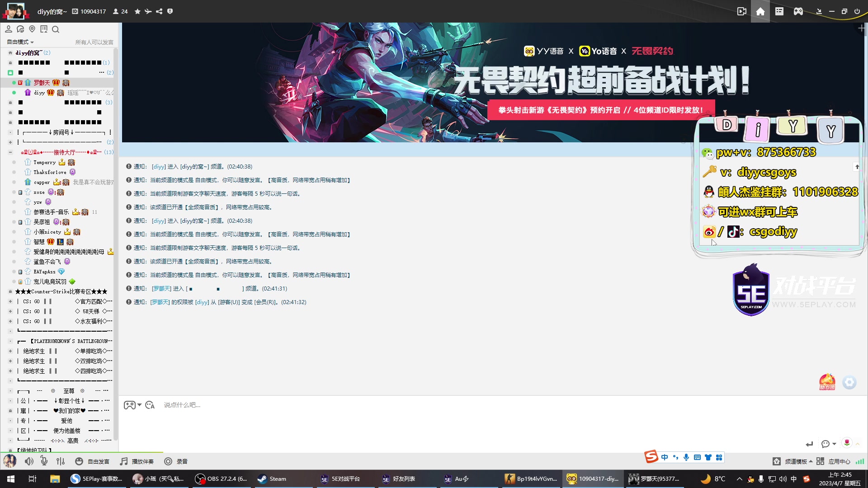Open the Sogou soft keyboard icon
Image resolution: width=868 pixels, height=488 pixels.
697,457
